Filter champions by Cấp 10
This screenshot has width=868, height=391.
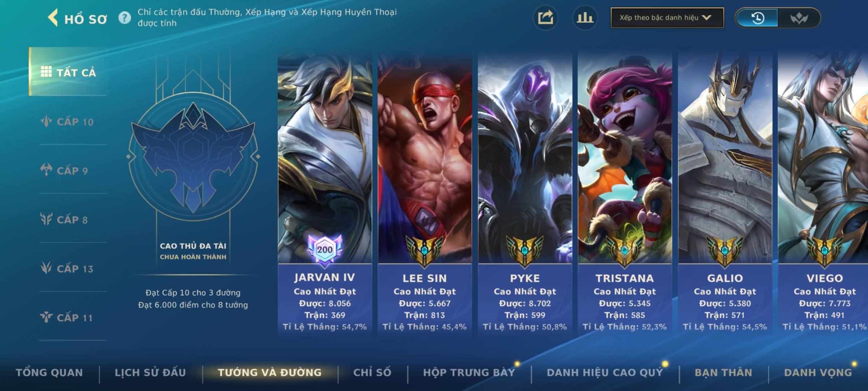(67, 122)
